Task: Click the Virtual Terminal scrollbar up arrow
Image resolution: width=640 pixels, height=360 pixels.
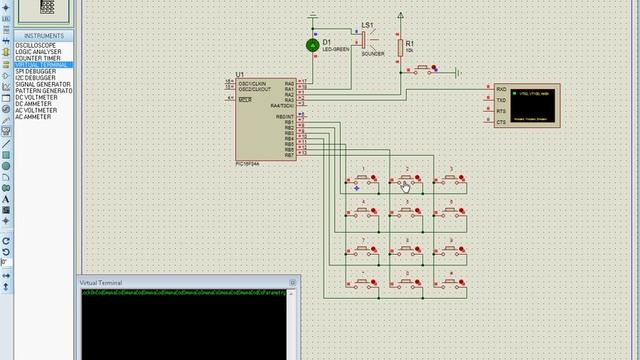Action: point(291,293)
